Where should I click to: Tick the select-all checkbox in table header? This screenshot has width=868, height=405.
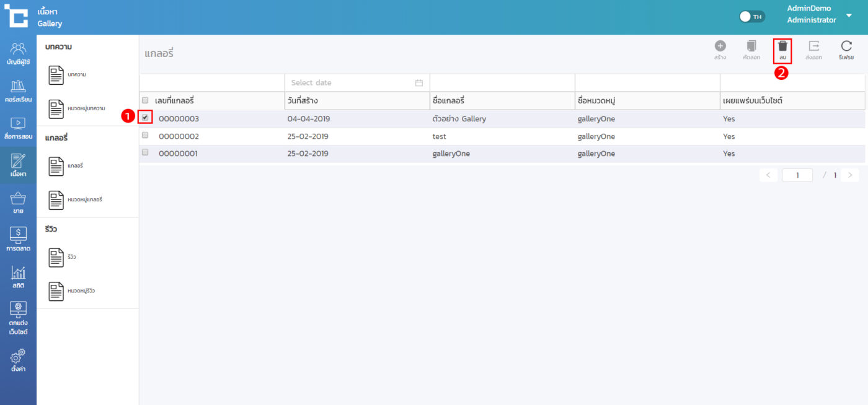145,100
